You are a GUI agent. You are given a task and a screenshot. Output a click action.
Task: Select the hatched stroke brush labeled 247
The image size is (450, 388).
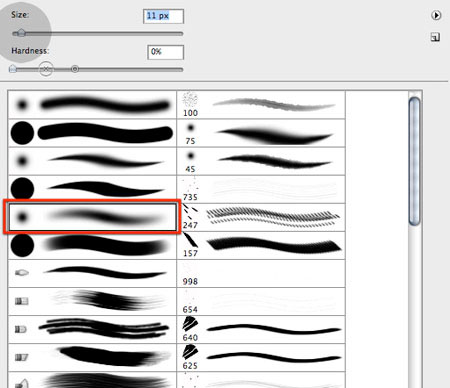(261, 217)
